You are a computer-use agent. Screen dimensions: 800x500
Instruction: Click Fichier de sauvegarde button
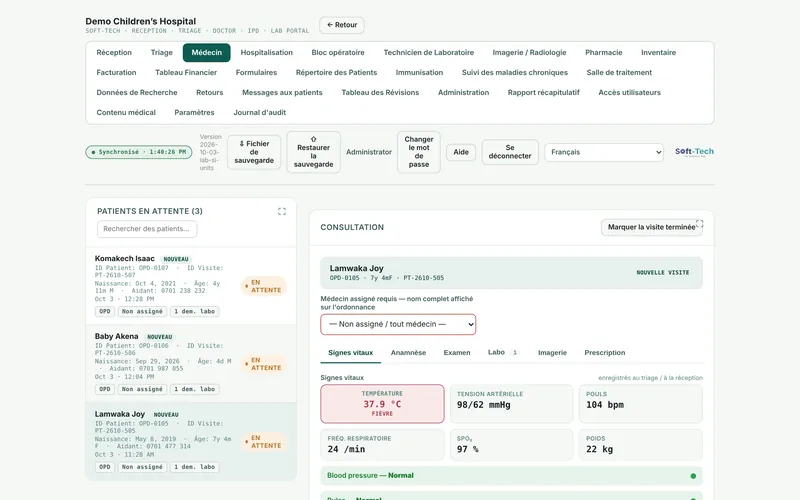point(254,152)
